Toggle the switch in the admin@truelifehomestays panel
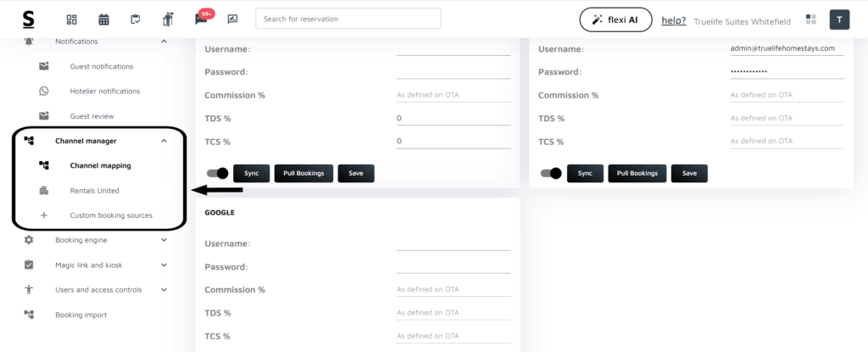Viewport: 868px width, 352px height. 551,173
